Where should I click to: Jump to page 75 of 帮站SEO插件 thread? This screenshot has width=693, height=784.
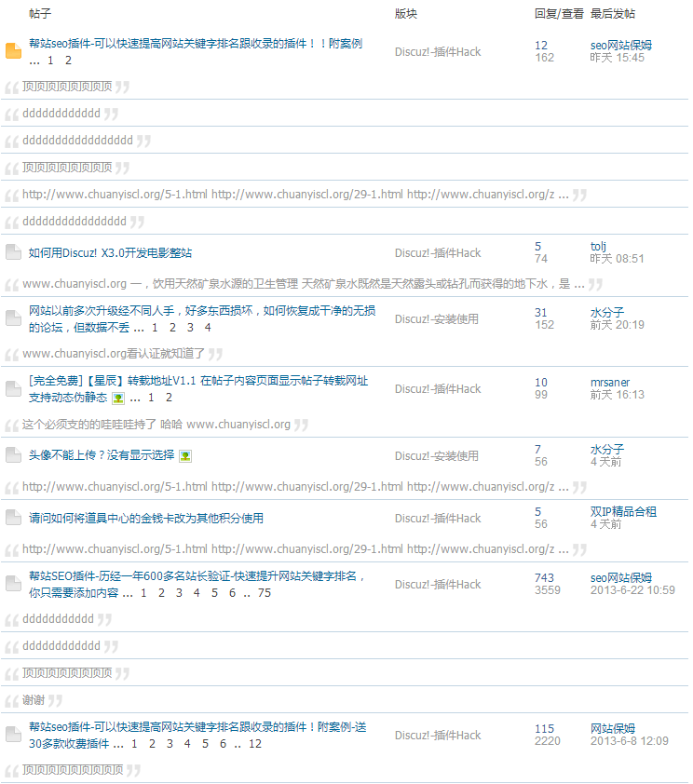pos(265,593)
